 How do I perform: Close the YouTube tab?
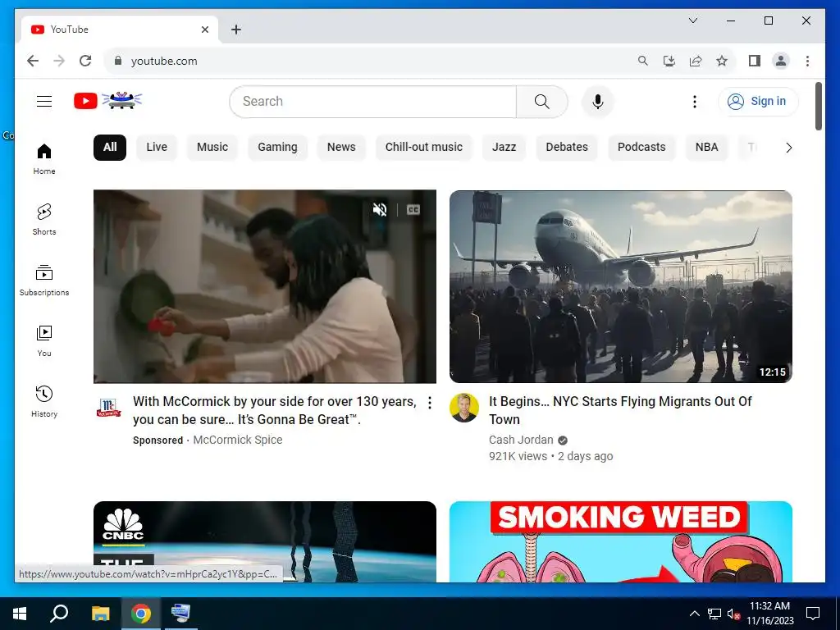click(204, 30)
